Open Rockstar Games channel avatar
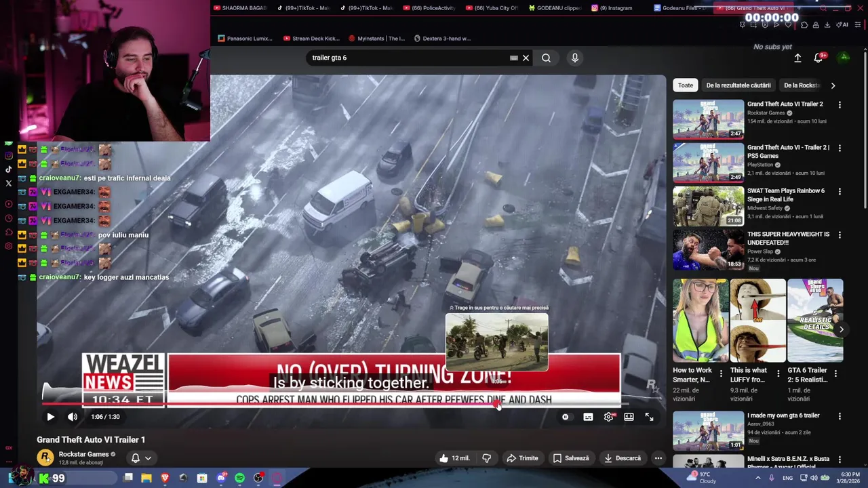Screen dimensions: 868x488 pos(45,457)
